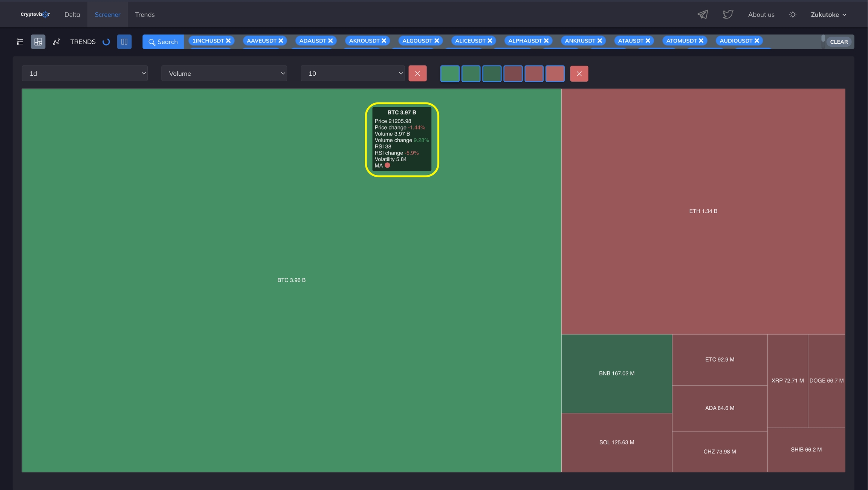Toggle light/dark theme sun icon
The image size is (868, 490).
(793, 14)
